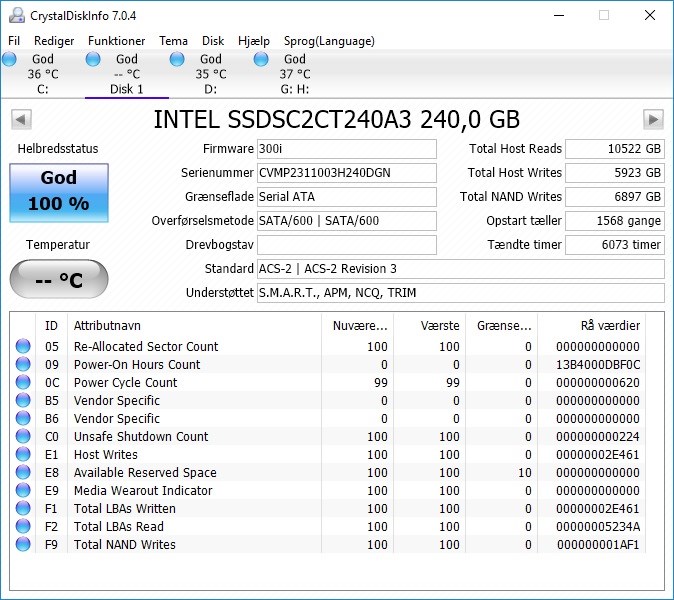Click raw value 00000005234A

click(x=598, y=527)
